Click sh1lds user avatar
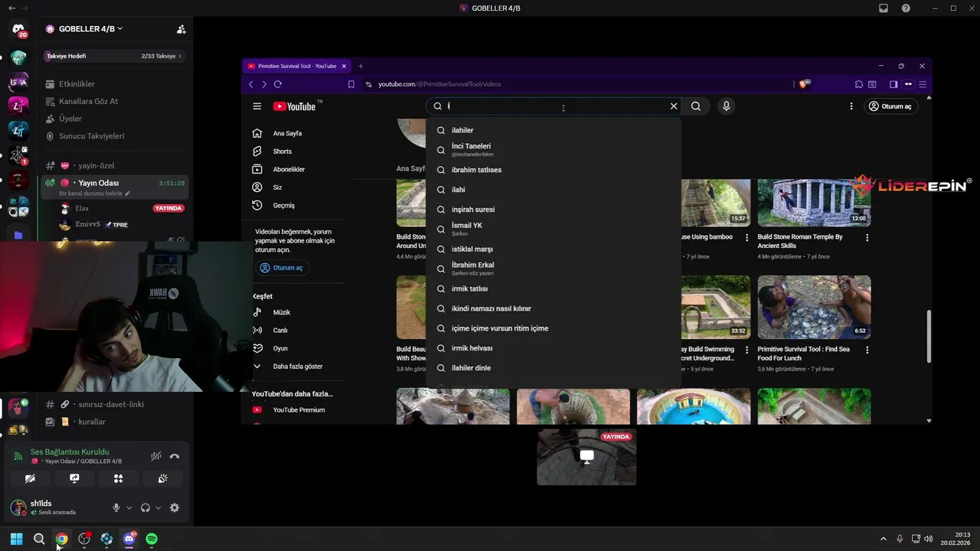The height and width of the screenshot is (551, 980). [18, 507]
